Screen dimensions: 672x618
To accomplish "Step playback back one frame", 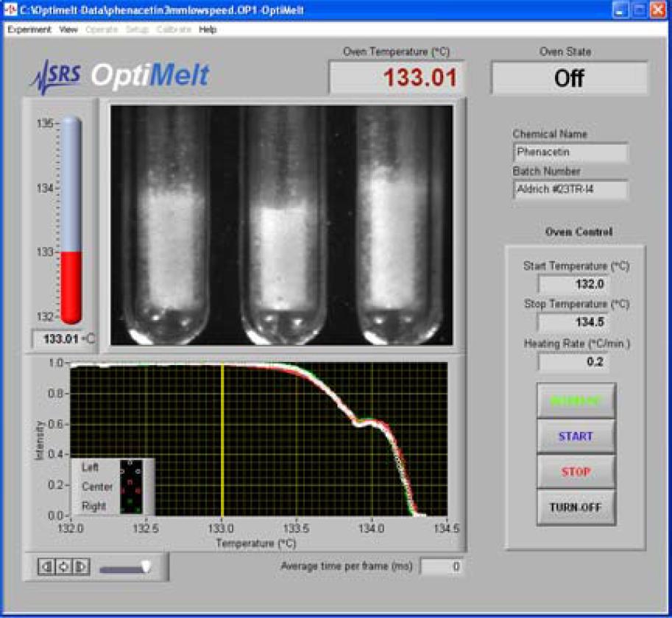I will 46,566.
